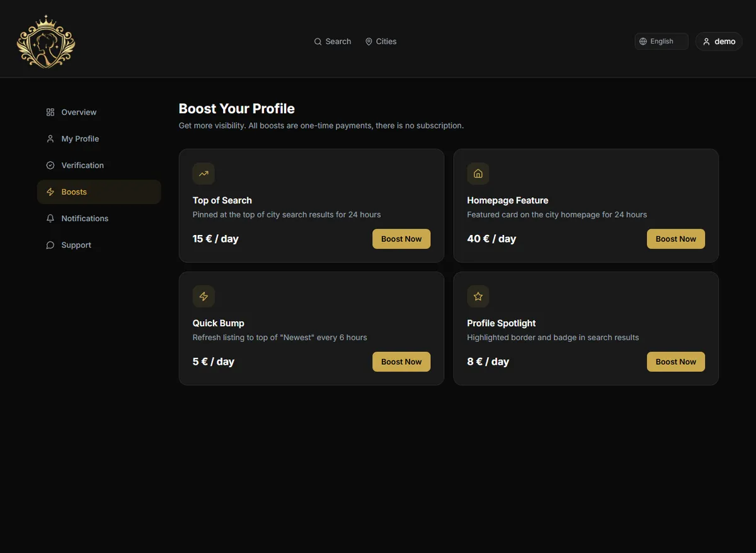Click the Overview grid icon in sidebar
Viewport: 756px width, 553px height.
coord(50,112)
